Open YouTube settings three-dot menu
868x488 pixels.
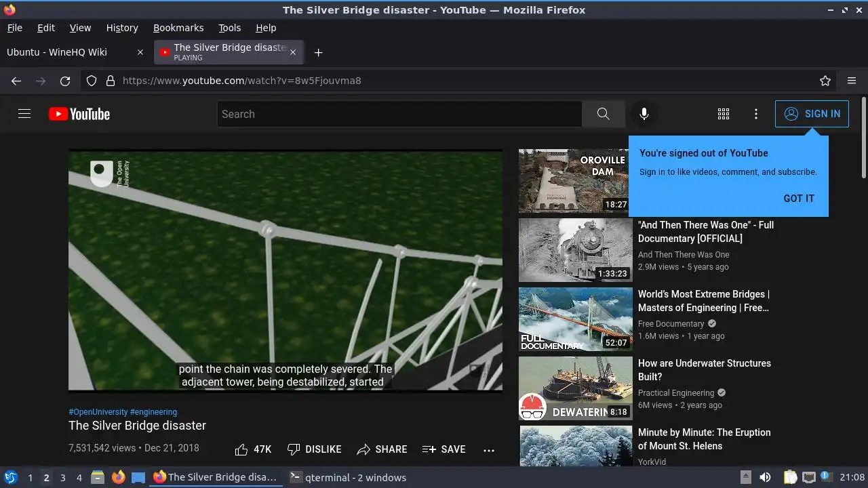point(756,114)
